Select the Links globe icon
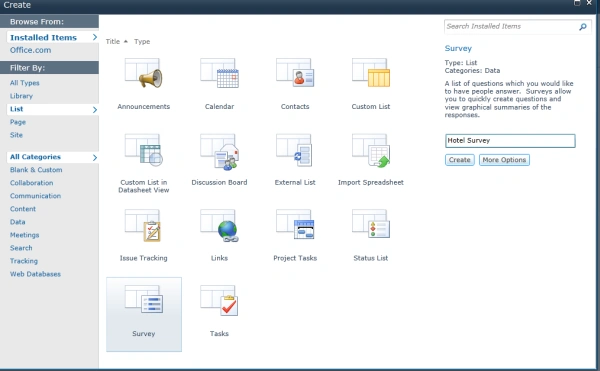Image resolution: width=600 pixels, height=371 pixels. pos(219,225)
